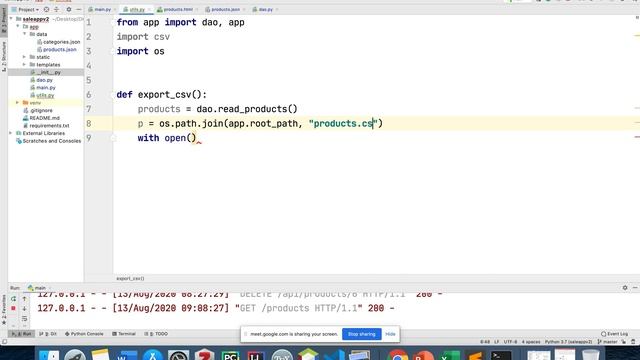This screenshot has height=360, width=640.
Task: Open the Event Log
Action: [614, 334]
